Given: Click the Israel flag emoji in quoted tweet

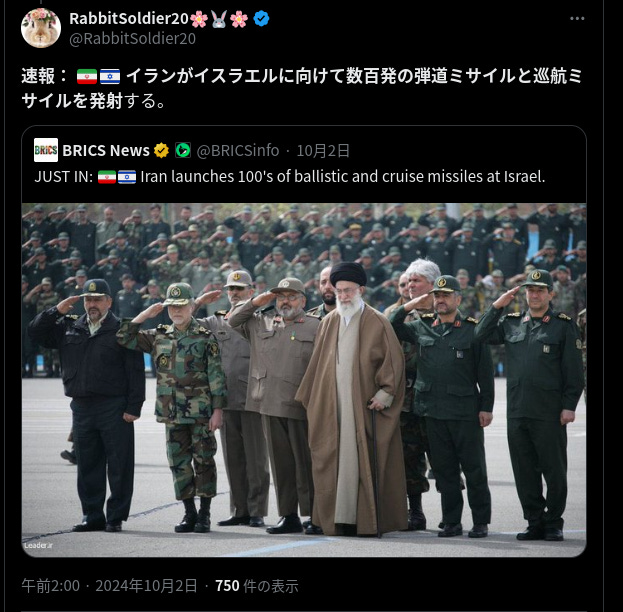Looking at the screenshot, I should point(127,177).
